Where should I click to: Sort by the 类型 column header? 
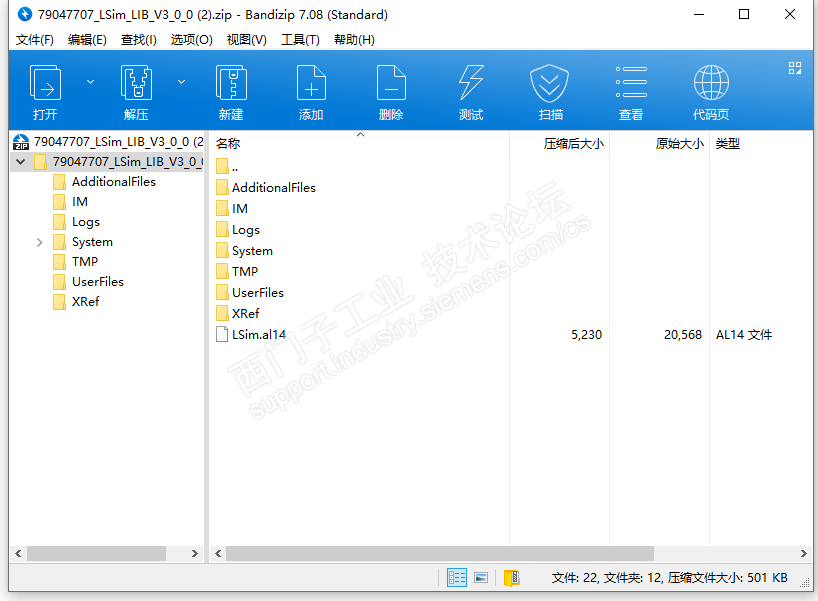pos(728,143)
